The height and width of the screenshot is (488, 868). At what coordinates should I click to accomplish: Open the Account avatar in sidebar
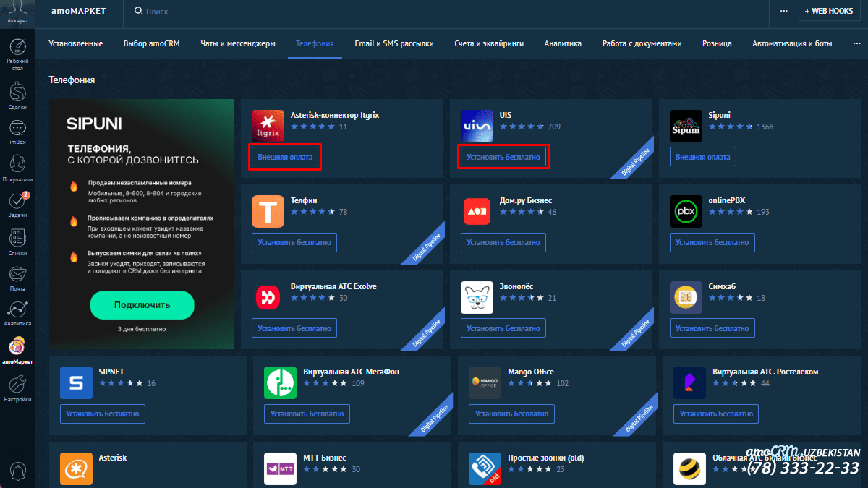pos(17,9)
